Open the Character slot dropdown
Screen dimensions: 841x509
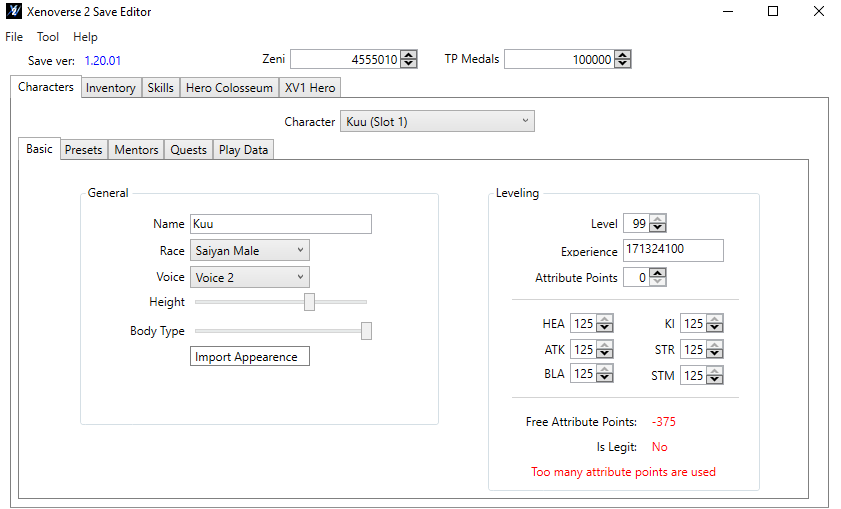point(437,121)
